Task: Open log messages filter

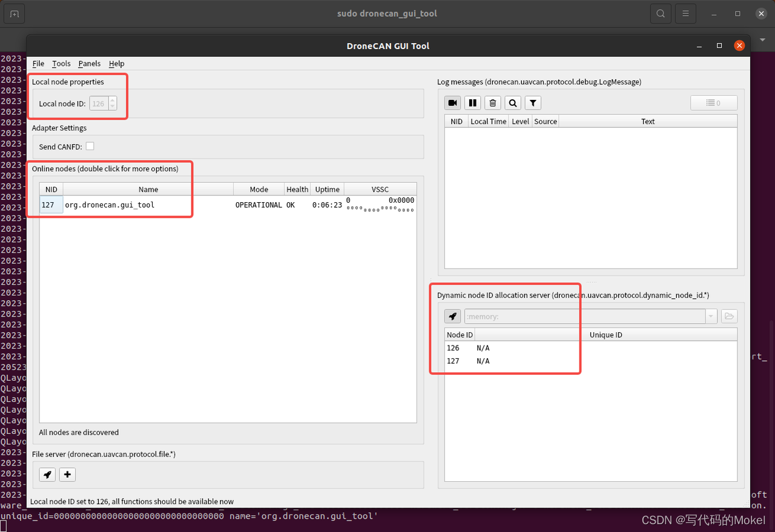Action: [533, 103]
